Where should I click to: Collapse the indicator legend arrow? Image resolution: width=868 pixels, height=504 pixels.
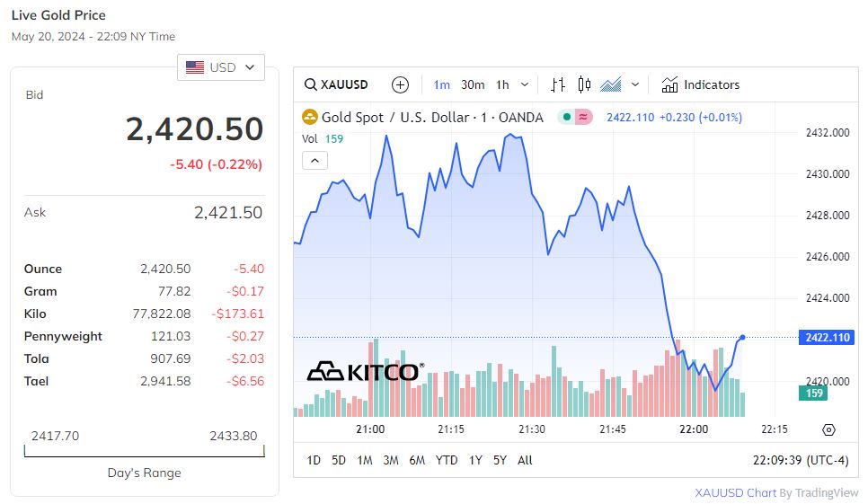click(314, 161)
